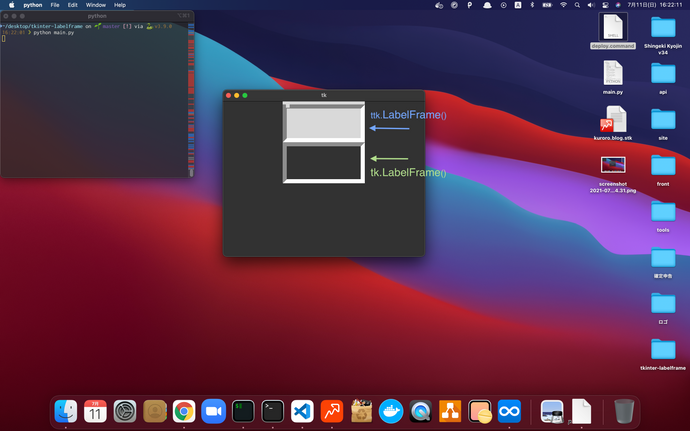Close the tk window

click(228, 96)
